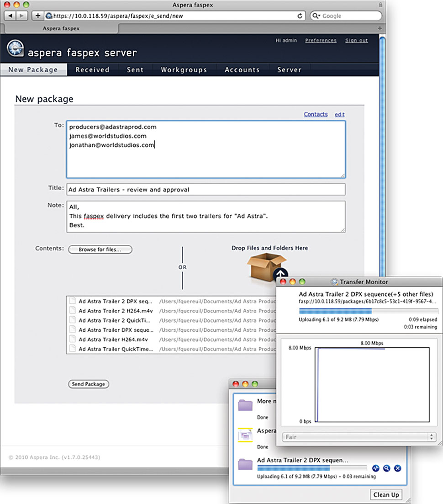Click the 'New package' page heading

click(44, 99)
